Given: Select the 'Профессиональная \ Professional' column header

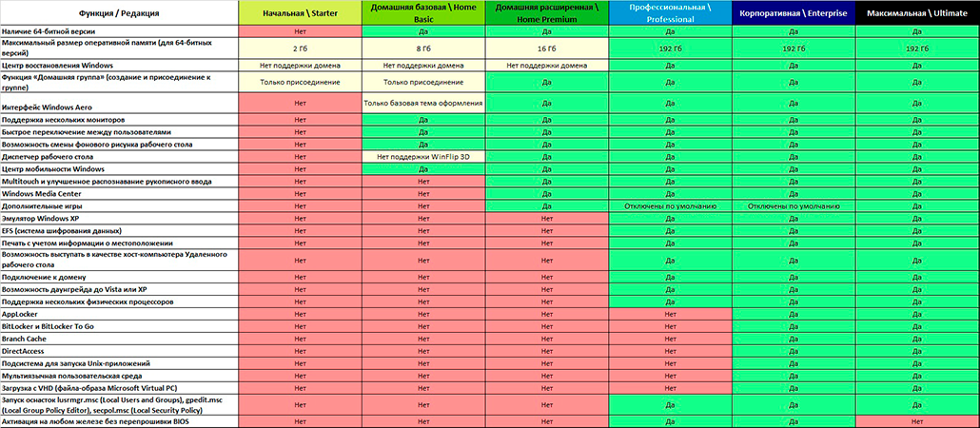Looking at the screenshot, I should point(670,12).
